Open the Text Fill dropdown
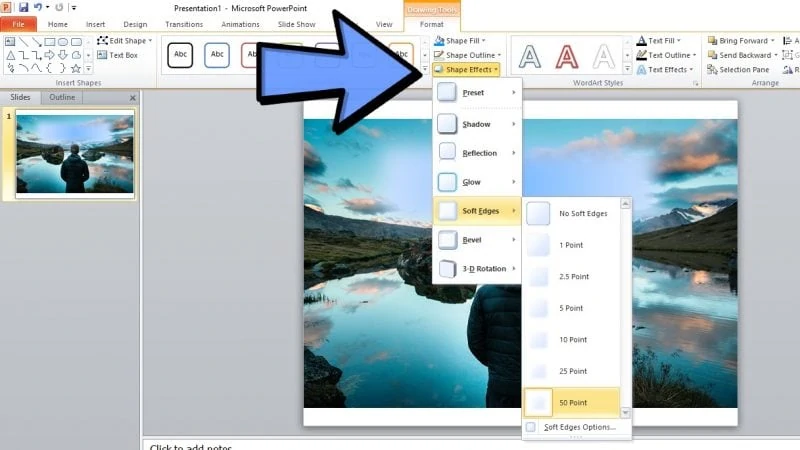 point(659,40)
